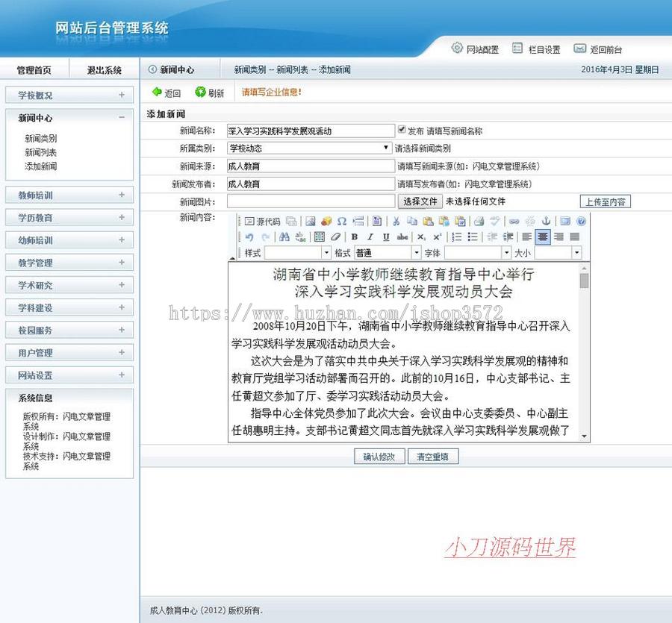Click 上传至内容 upload button
Image resolution: width=672 pixels, height=623 pixels.
pyautogui.click(x=605, y=201)
